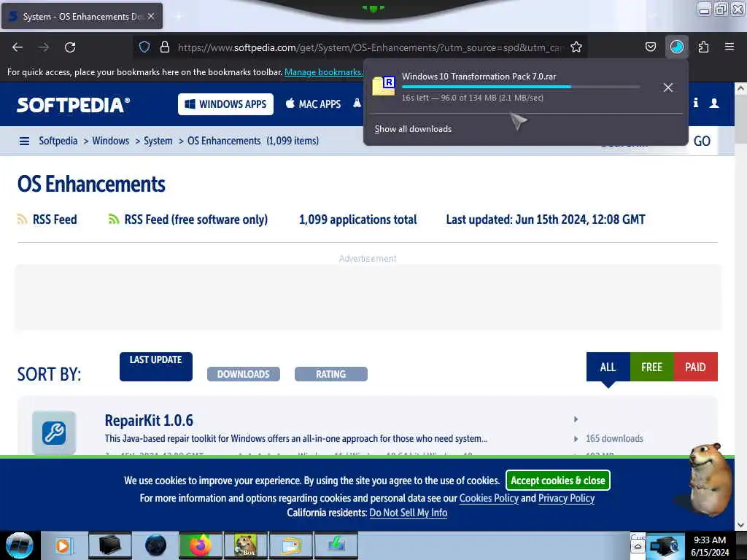
Task: Go to Softpedia breadcrumb link
Action: click(x=58, y=141)
